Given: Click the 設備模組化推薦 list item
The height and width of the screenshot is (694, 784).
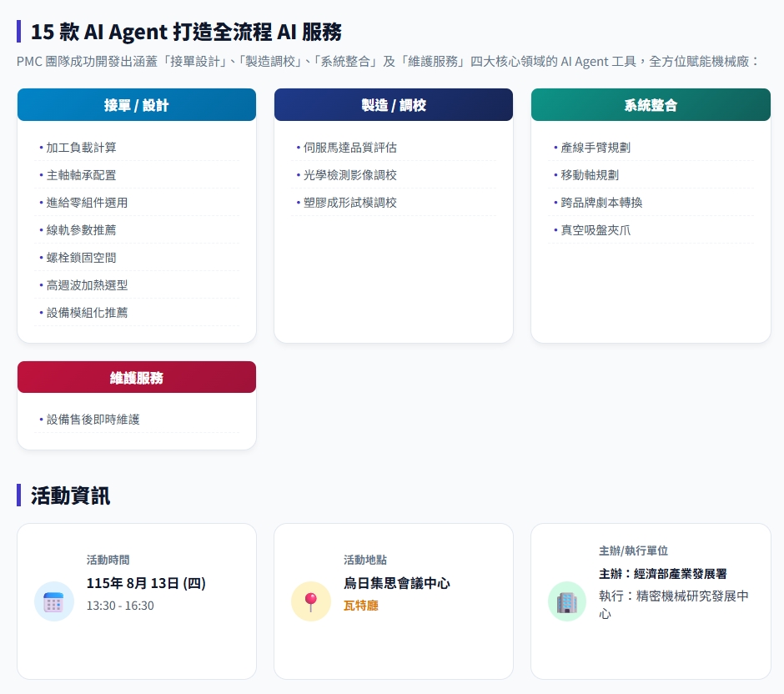Looking at the screenshot, I should coord(137,313).
